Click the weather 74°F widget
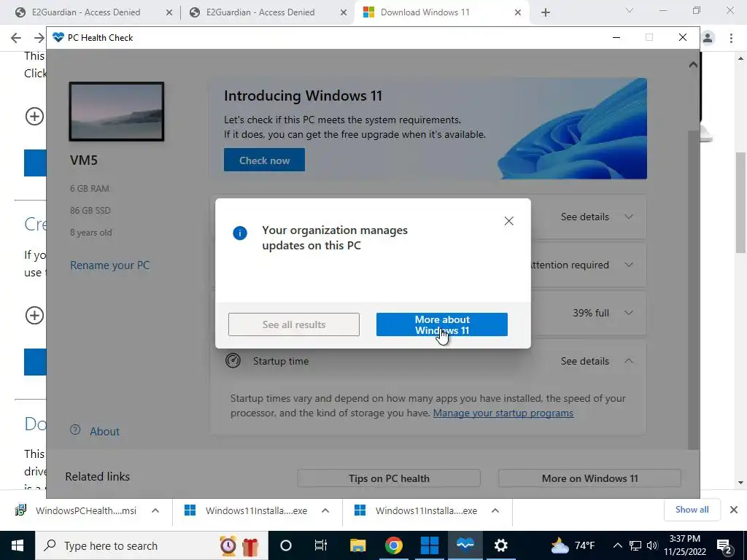This screenshot has width=747, height=560. point(573,545)
